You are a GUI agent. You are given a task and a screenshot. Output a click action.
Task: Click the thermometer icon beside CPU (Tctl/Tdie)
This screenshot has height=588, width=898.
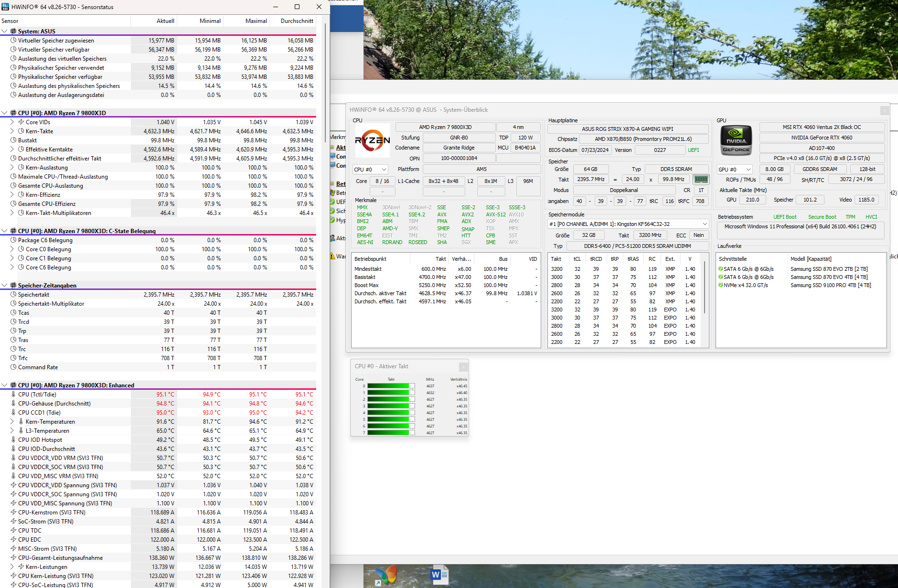click(14, 395)
